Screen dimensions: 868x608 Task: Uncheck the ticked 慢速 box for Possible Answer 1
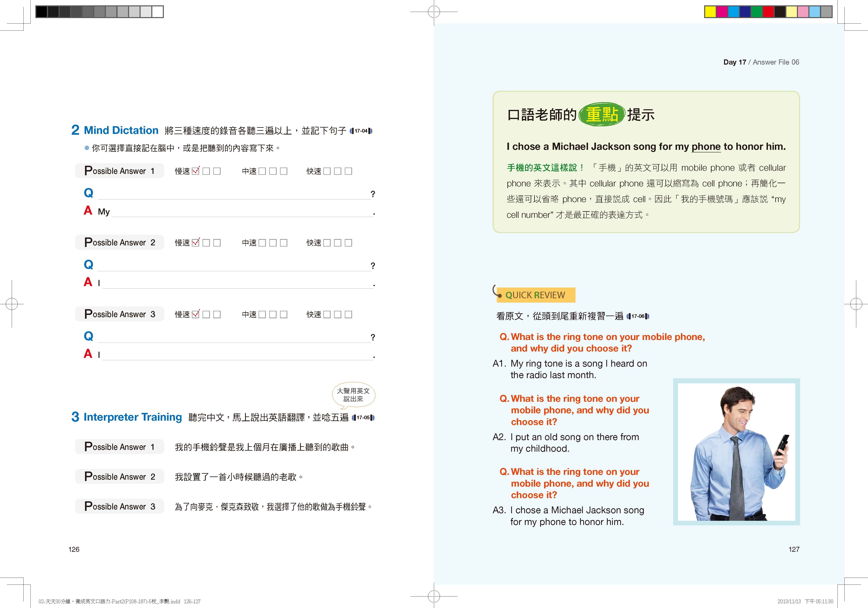[195, 171]
